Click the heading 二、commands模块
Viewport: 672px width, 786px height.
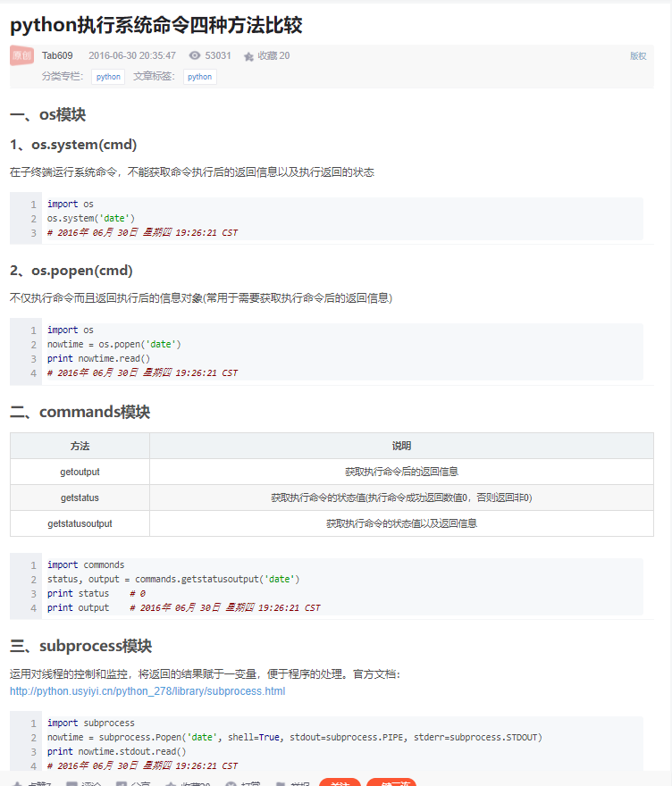80,412
